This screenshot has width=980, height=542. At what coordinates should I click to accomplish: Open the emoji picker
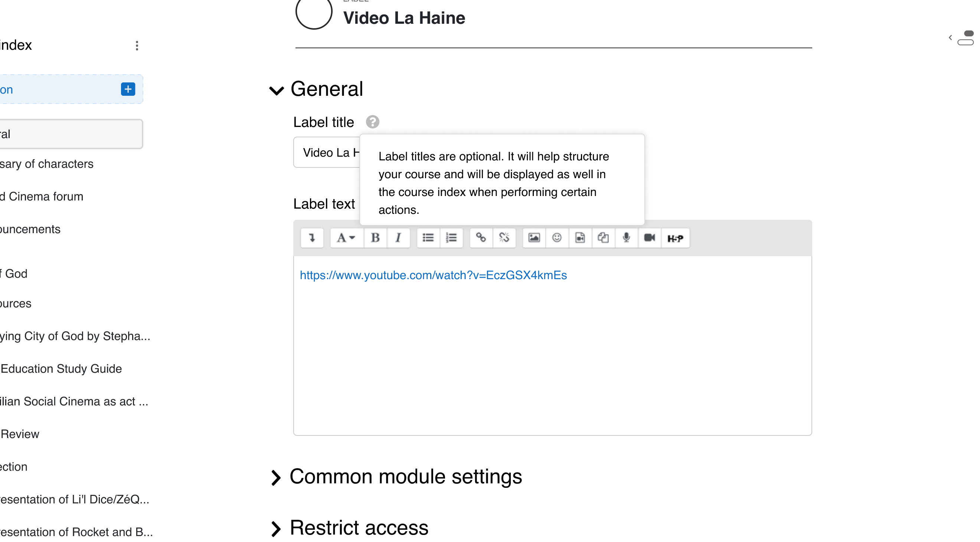tap(557, 238)
